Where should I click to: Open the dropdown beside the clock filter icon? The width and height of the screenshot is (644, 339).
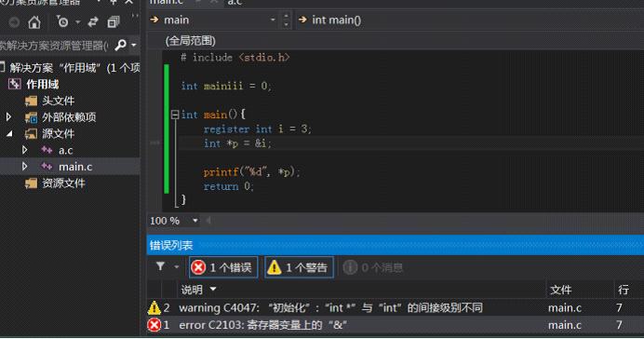[x=77, y=21]
